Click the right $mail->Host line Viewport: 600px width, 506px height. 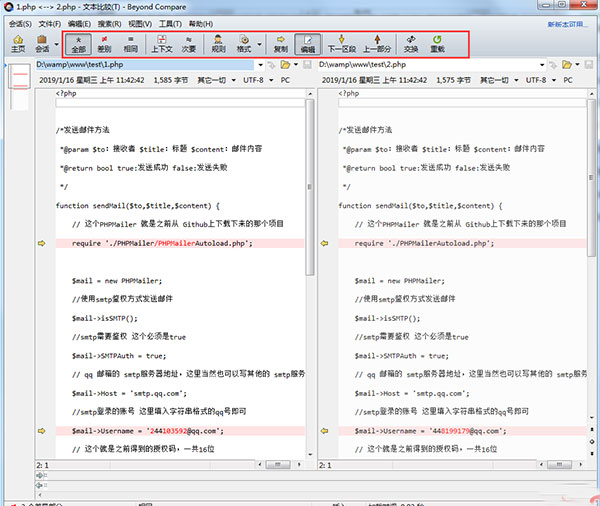(412, 393)
